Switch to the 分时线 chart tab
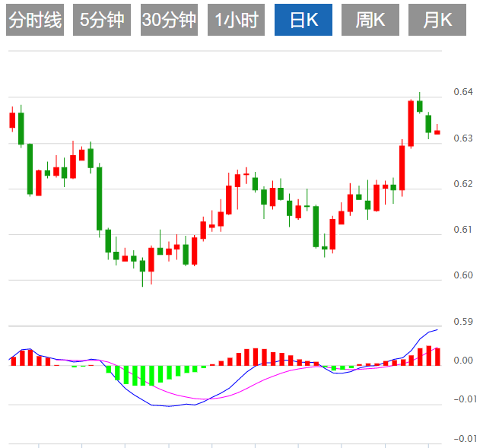The height and width of the screenshot is (448, 483). tap(35, 20)
